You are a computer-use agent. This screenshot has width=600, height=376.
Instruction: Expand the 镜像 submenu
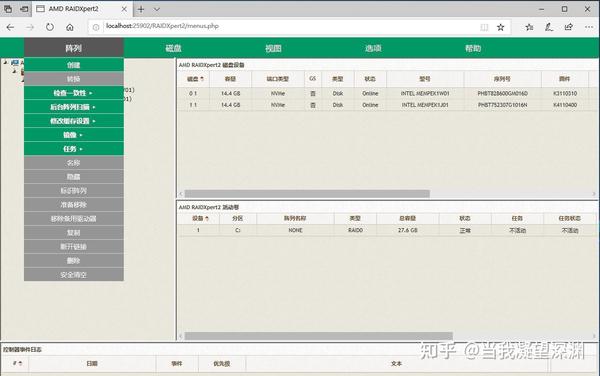(73, 135)
